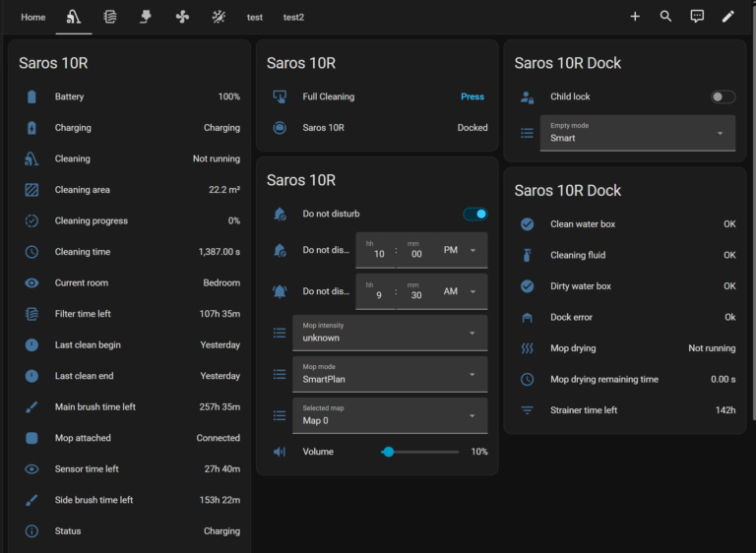Screen dimensions: 756x553
Task: Click the minutes field showing 00
Action: point(416,250)
